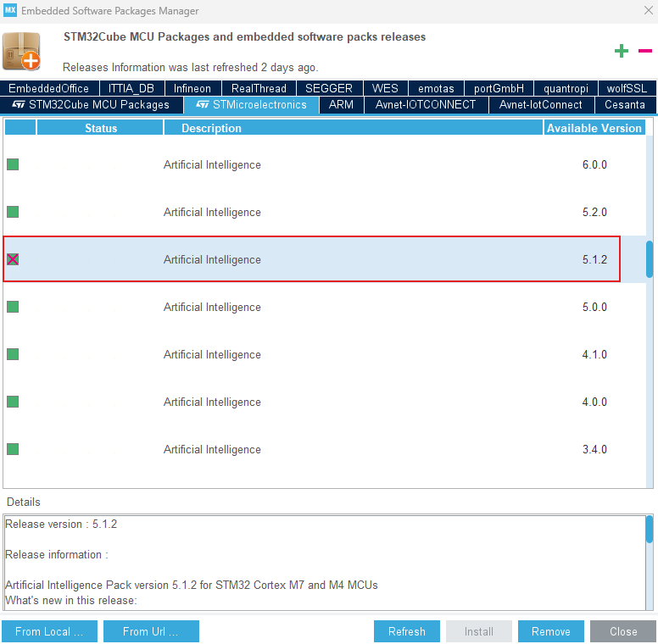Click the From Url button

click(151, 631)
